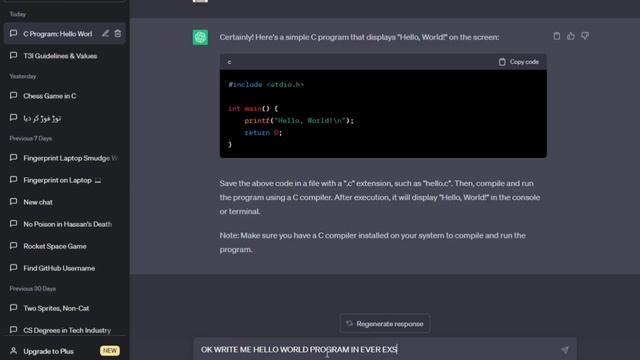The height and width of the screenshot is (360, 640).
Task: Click chat bubble icon beside Fingerprint Laptop Smudge
Action: (13, 158)
